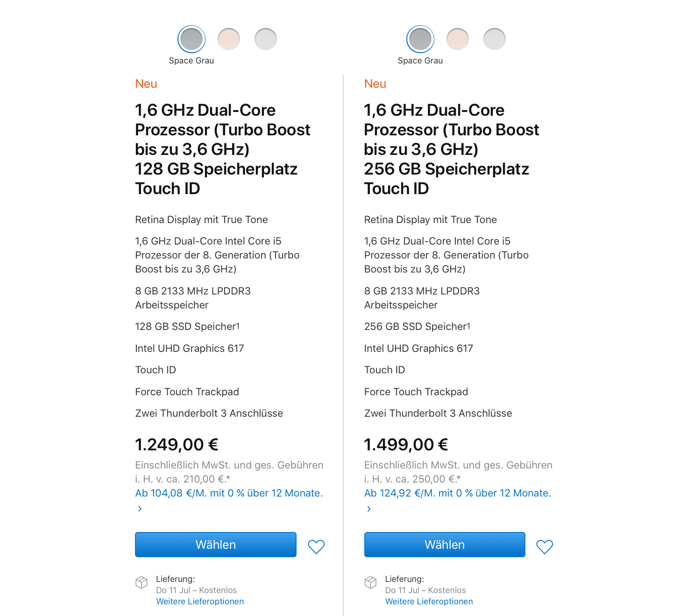Screen dimensions: 694x616
Task: Expand financing chevron under 104,08 € offer
Action: [140, 509]
